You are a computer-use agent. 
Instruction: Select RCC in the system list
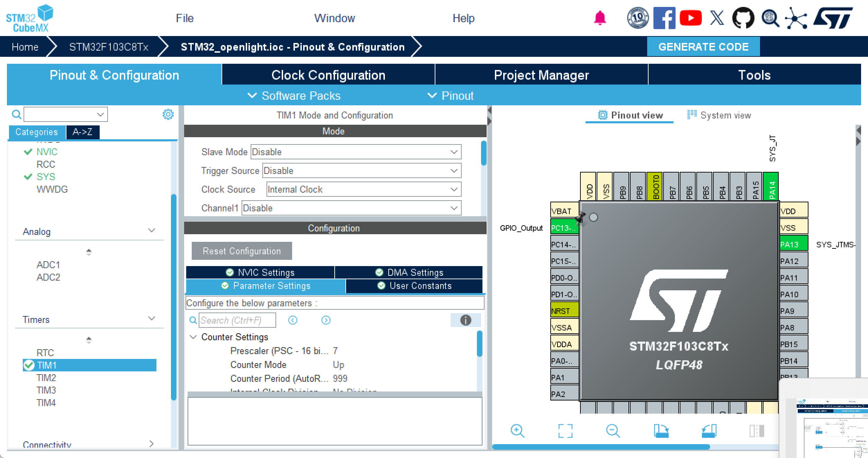(x=46, y=164)
